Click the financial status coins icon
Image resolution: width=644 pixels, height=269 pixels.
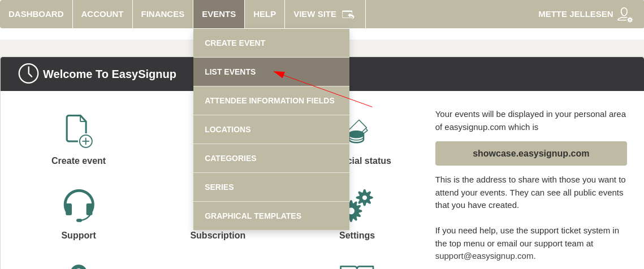point(357,132)
